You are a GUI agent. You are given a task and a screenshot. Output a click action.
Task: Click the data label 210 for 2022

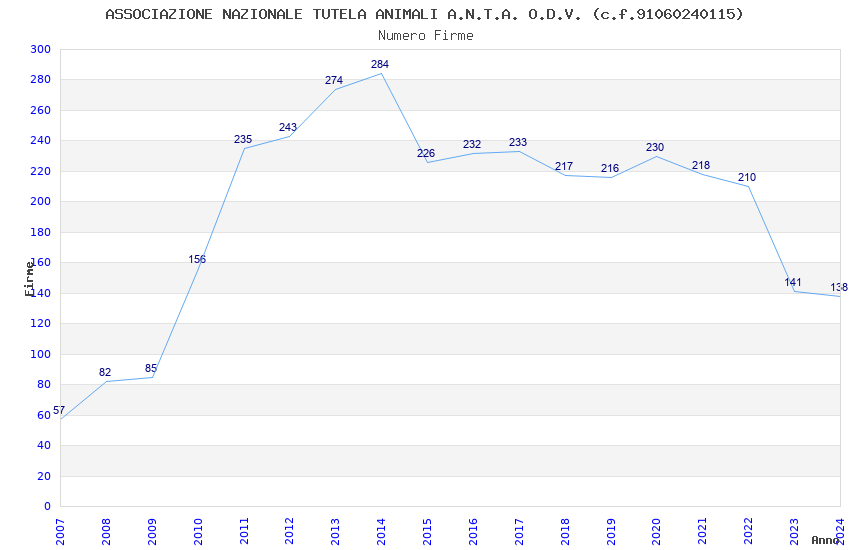(747, 177)
